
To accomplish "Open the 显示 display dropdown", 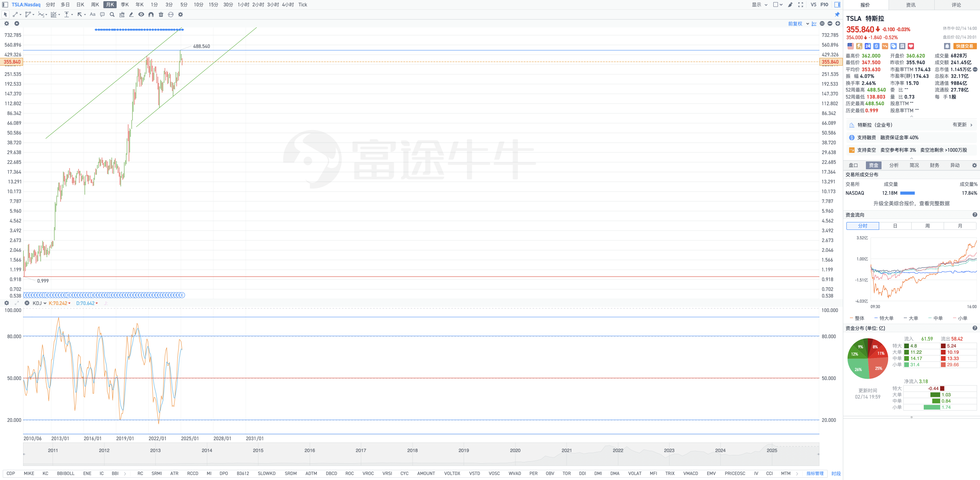I will 760,5.
